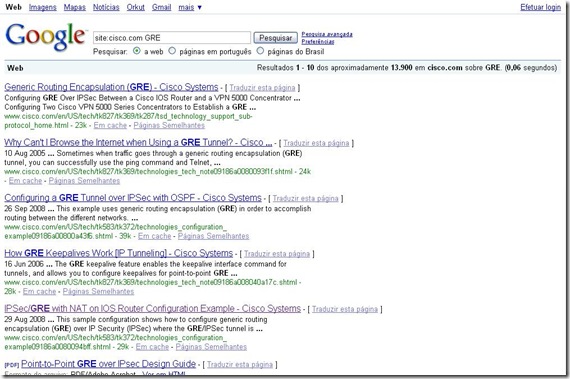Open "How GRE Keepalives Work" result
The width and height of the screenshot is (570, 379).
[119, 253]
